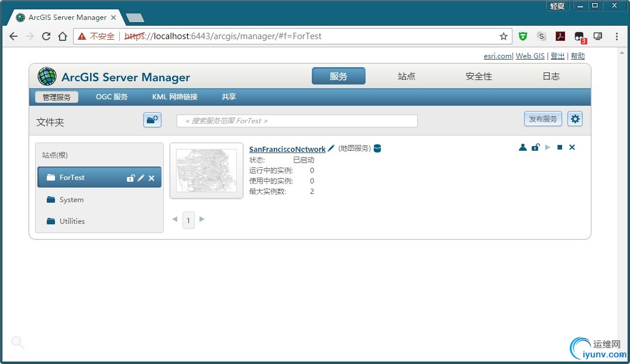Image resolution: width=630 pixels, height=364 pixels.
Task: Click the green shield extension icon
Action: click(523, 36)
